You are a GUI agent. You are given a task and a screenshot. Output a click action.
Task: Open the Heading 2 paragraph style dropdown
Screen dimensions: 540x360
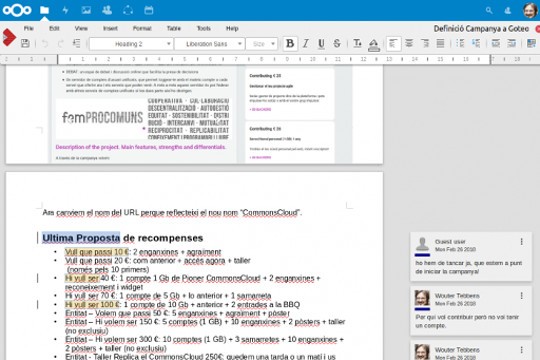(x=131, y=44)
